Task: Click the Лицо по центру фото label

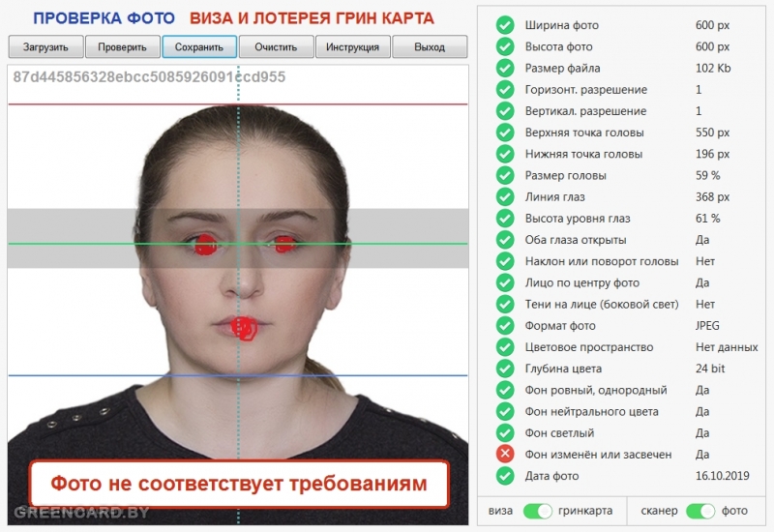Action: [582, 282]
